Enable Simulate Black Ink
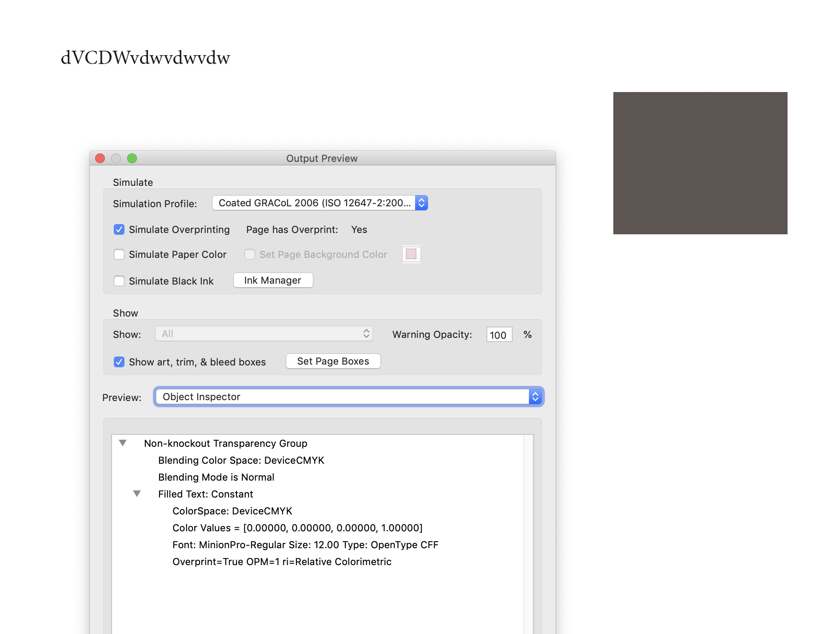840x634 pixels. pyautogui.click(x=119, y=281)
